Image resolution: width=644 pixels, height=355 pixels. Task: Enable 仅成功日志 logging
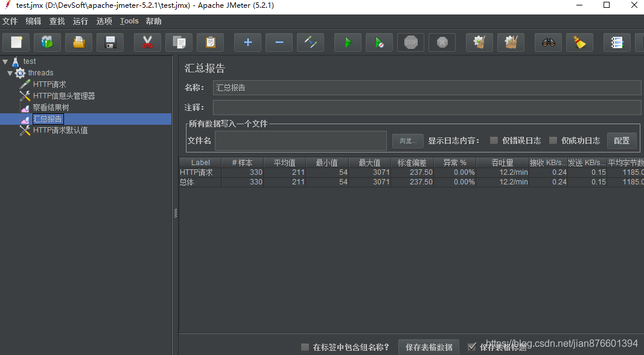pyautogui.click(x=553, y=140)
